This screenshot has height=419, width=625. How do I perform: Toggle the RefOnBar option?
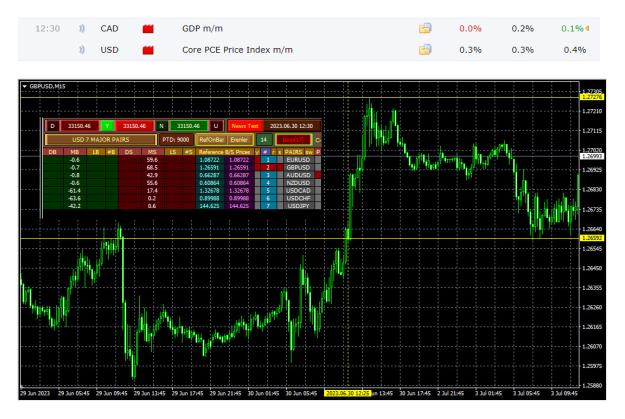tap(211, 140)
